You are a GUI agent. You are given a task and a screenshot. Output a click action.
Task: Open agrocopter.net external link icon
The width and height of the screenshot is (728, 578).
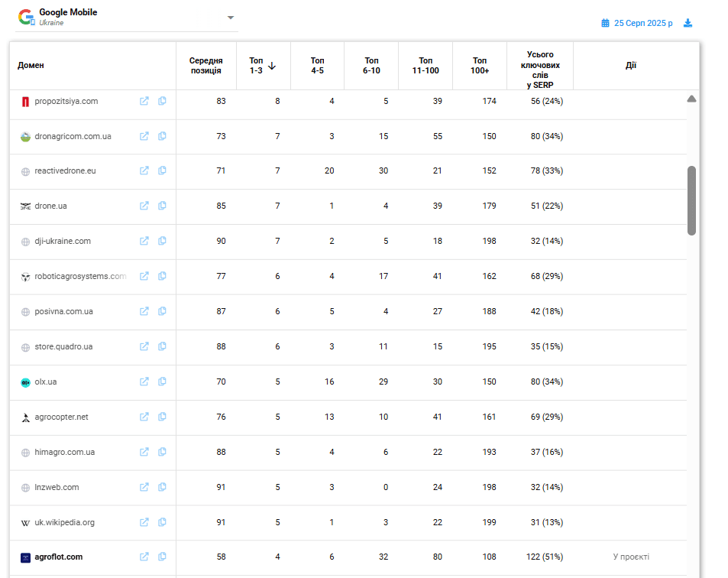pos(144,417)
